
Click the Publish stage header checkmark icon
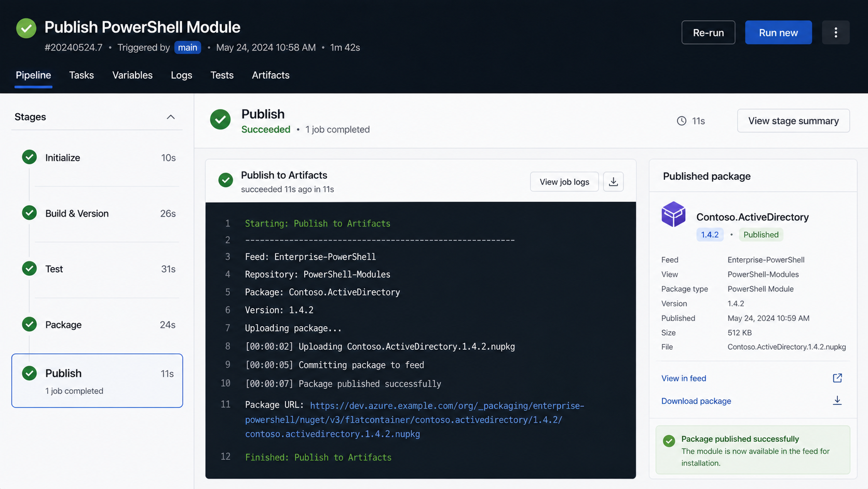(x=220, y=120)
